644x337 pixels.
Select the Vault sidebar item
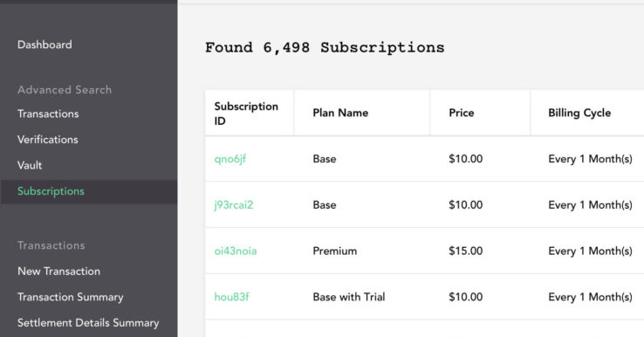[x=30, y=165]
